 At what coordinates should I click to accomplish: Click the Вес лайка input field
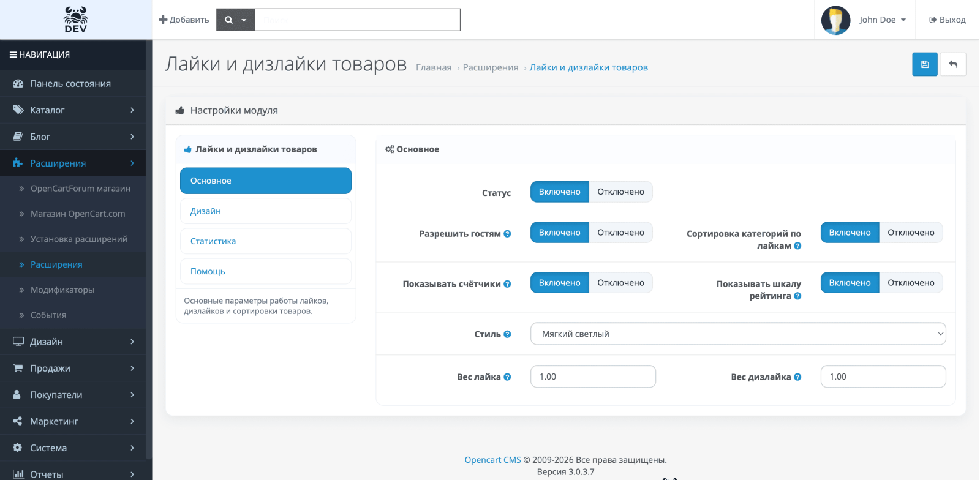pos(593,377)
